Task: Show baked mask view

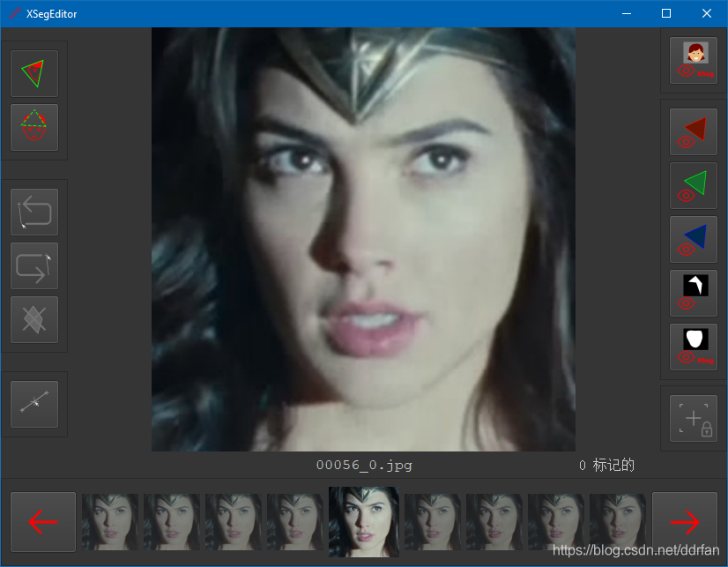Action: point(693,293)
